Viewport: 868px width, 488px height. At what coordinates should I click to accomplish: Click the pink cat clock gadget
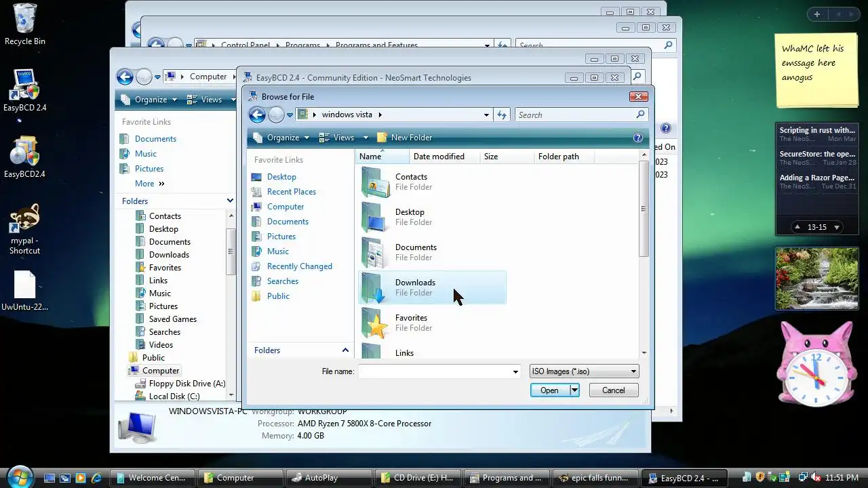[x=816, y=366]
